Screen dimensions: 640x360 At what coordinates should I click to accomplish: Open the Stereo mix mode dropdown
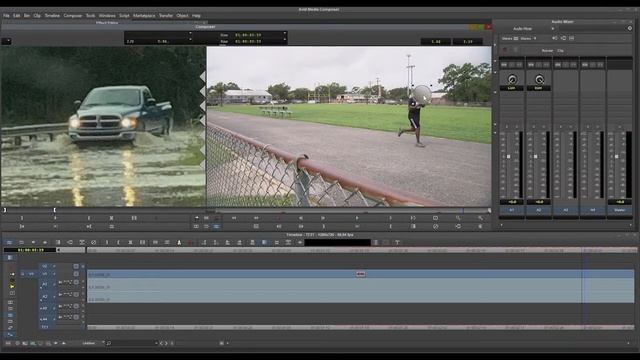point(535,38)
